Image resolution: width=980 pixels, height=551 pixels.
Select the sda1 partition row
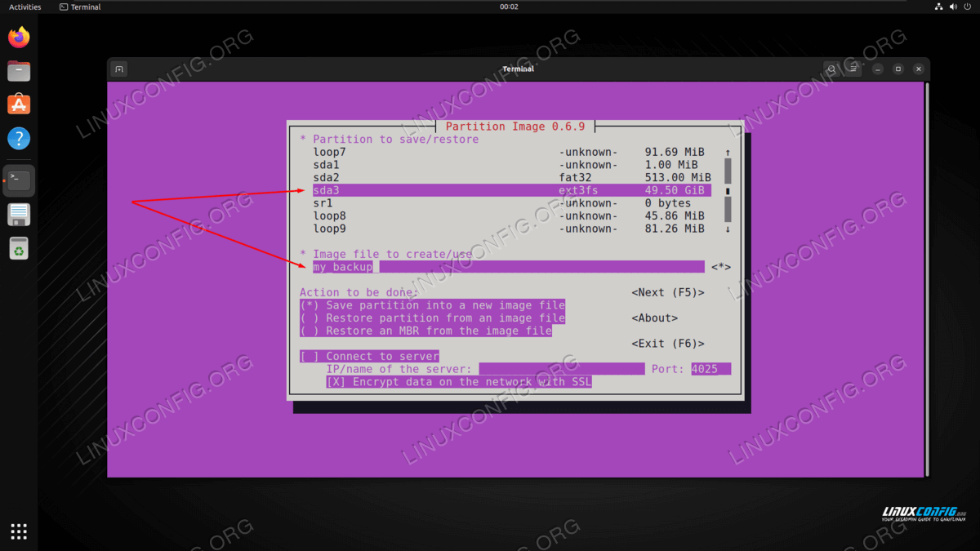pos(512,165)
